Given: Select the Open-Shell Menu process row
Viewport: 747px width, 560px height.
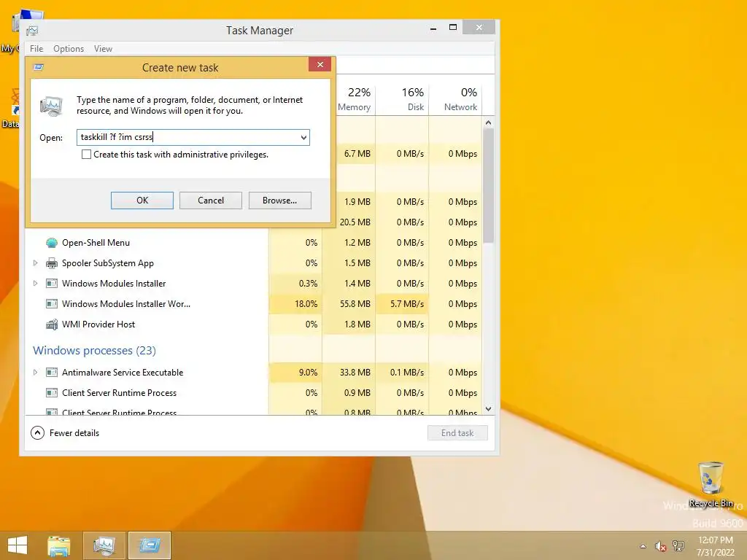Looking at the screenshot, I should (253, 243).
